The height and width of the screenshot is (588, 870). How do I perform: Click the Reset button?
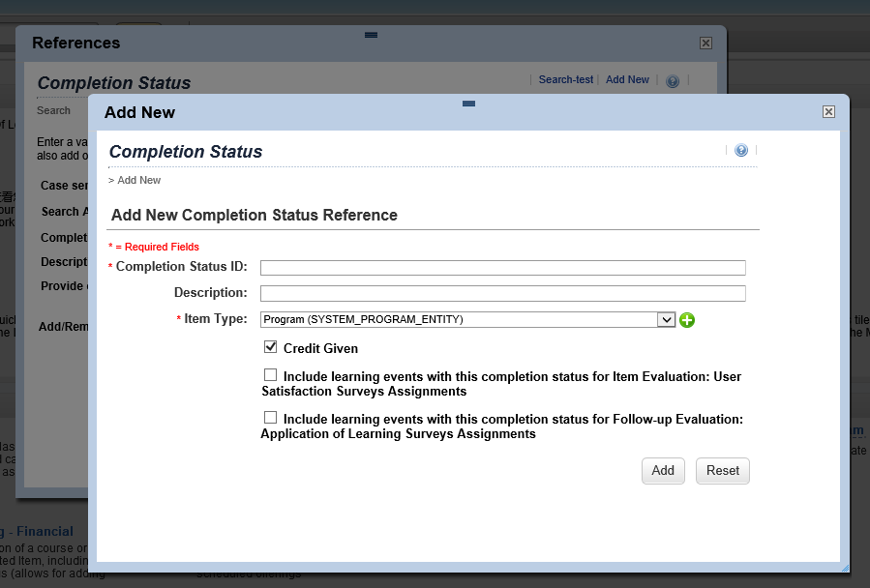click(722, 471)
